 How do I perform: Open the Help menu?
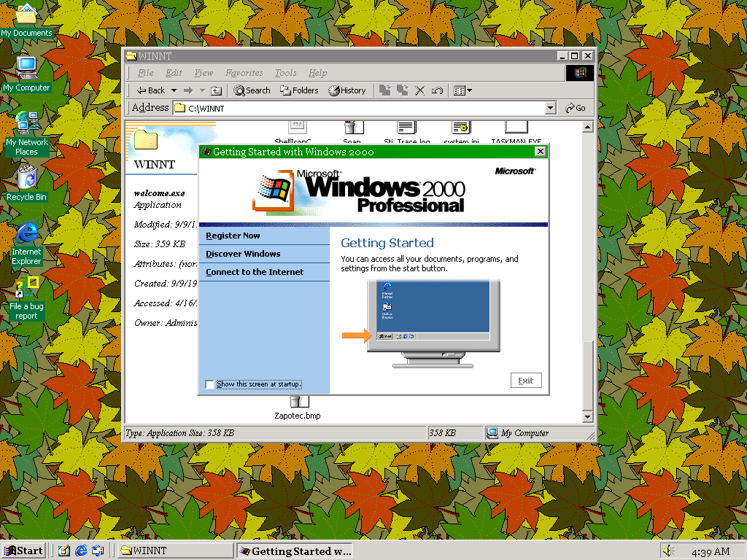317,73
